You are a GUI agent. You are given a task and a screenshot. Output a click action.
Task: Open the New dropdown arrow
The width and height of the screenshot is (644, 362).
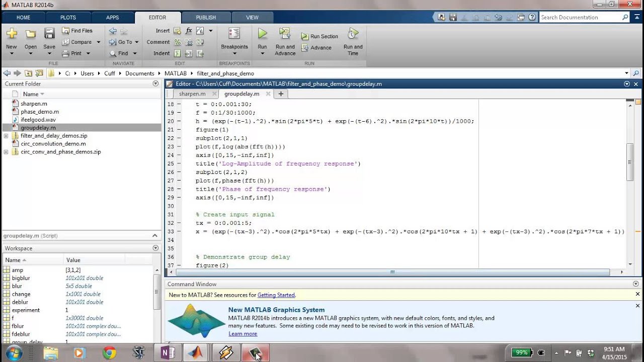tap(12, 53)
